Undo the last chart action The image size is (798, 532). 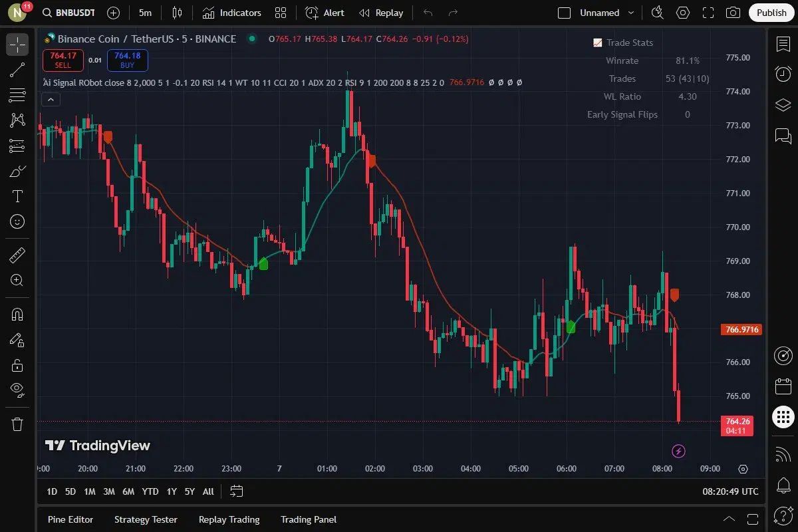(x=428, y=13)
